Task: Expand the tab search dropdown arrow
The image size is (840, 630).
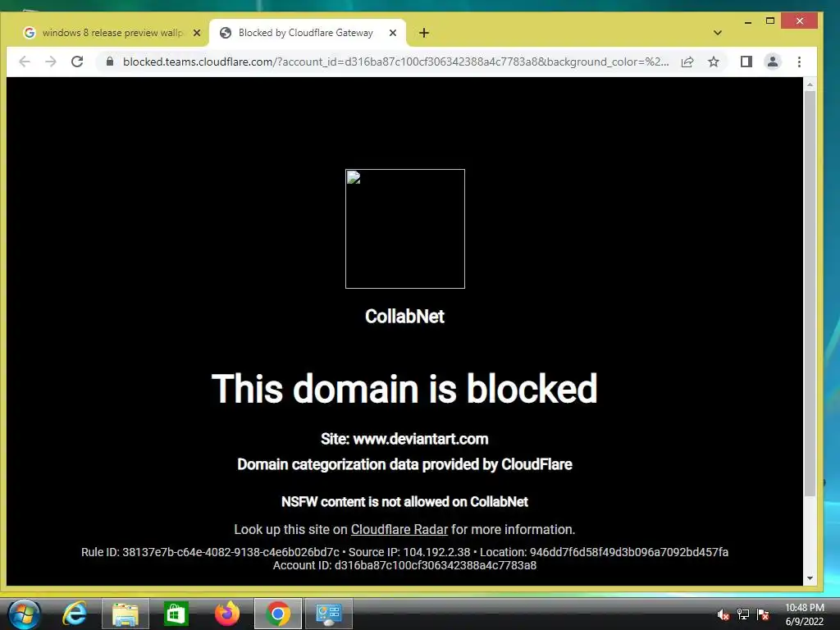Action: point(718,33)
